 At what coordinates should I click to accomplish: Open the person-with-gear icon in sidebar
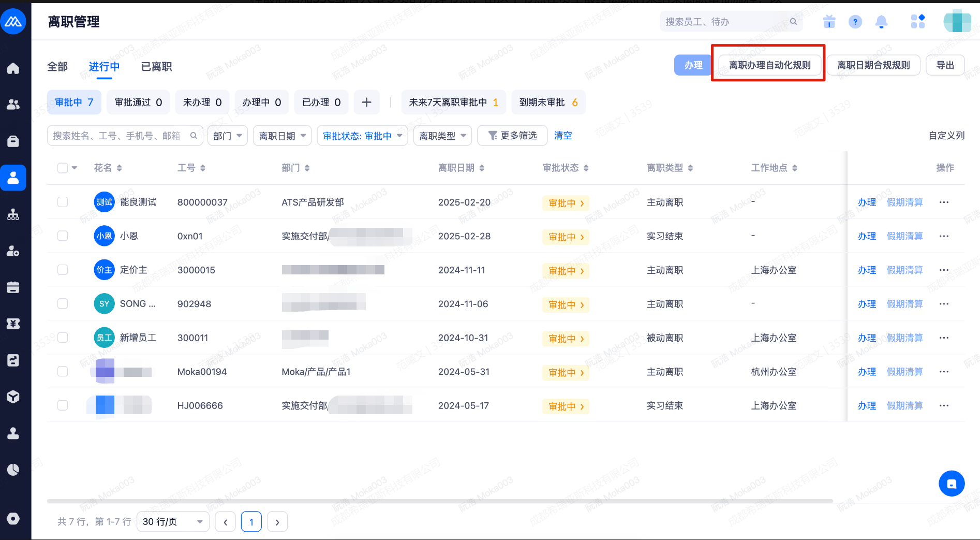13,251
